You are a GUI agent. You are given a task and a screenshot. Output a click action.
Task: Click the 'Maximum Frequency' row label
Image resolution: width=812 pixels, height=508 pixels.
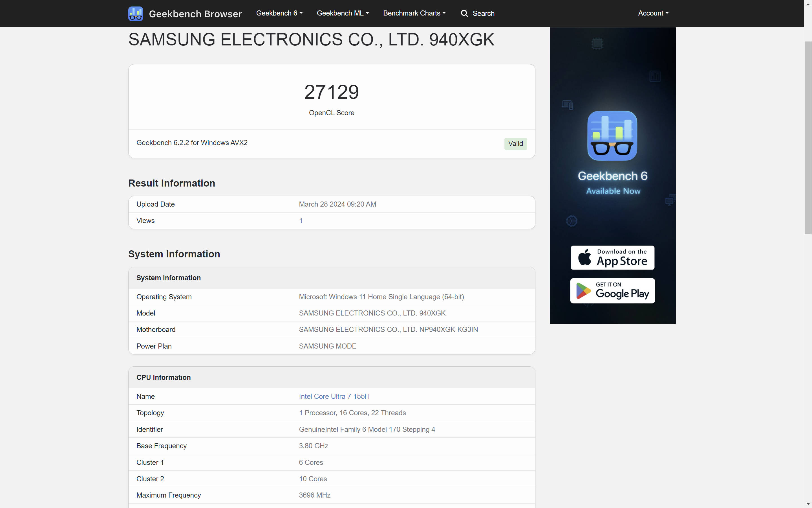(168, 495)
